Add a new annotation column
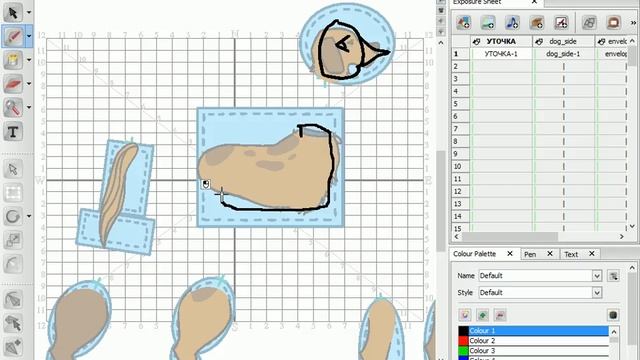Image resolution: width=640 pixels, height=360 pixels. [x=561, y=22]
